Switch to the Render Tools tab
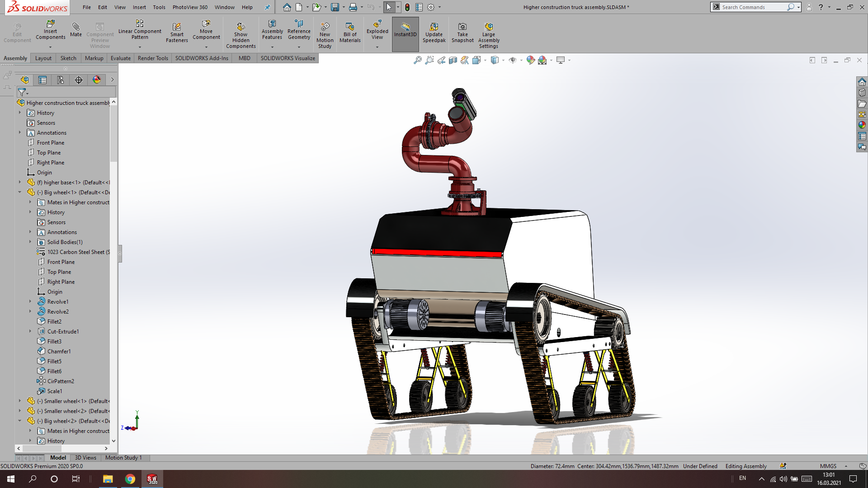 [x=153, y=58]
